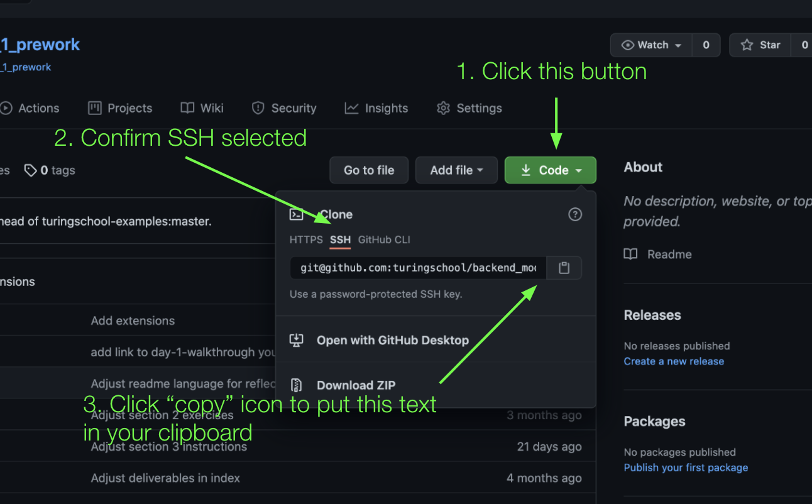Open commit message Add extensions
Image resolution: width=812 pixels, height=504 pixels.
133,320
